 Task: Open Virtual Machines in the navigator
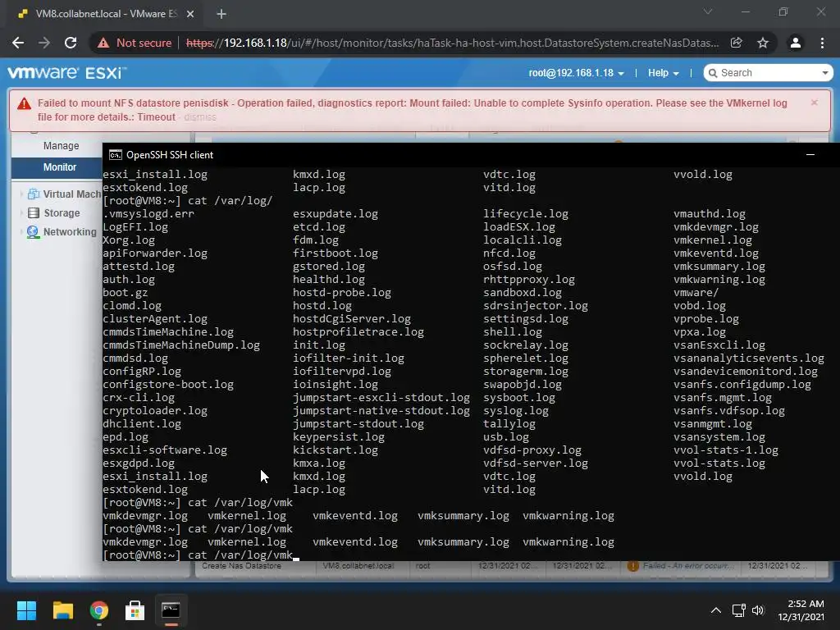(x=72, y=194)
